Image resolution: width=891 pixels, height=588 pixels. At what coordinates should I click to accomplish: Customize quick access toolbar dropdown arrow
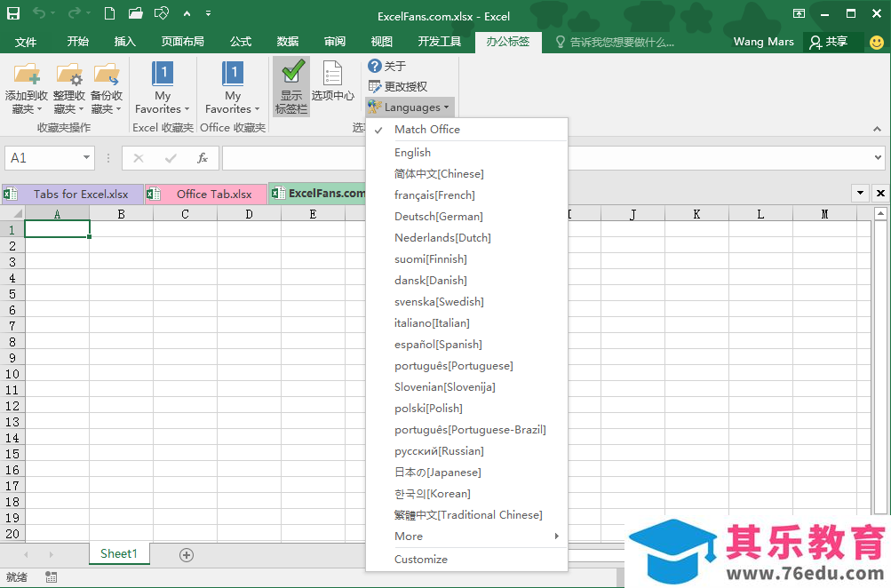pyautogui.click(x=208, y=13)
